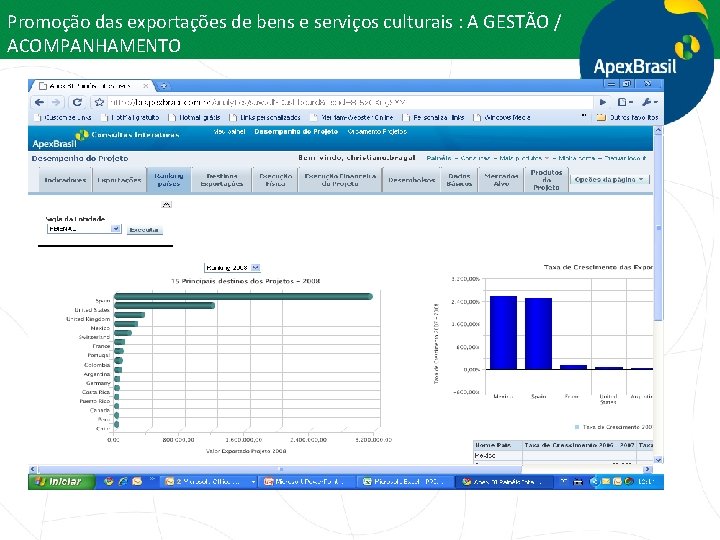The image size is (720, 540).
Task: Open Execução Financeira do Projeto tab
Action: [x=340, y=180]
